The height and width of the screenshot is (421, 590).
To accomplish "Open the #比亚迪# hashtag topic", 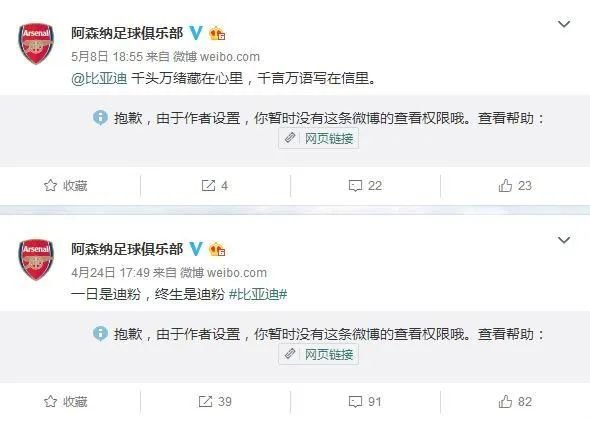I will tap(258, 294).
